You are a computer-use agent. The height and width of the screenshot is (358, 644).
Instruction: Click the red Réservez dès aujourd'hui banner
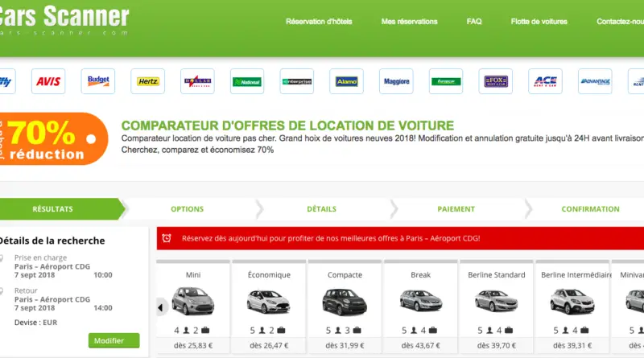click(400, 238)
